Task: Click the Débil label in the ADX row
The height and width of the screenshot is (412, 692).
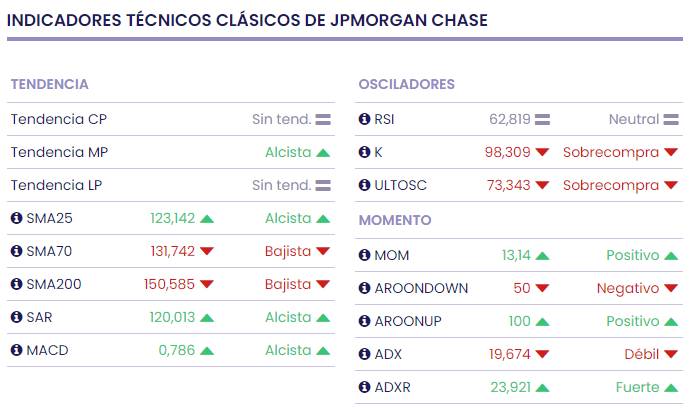Action: pos(640,354)
